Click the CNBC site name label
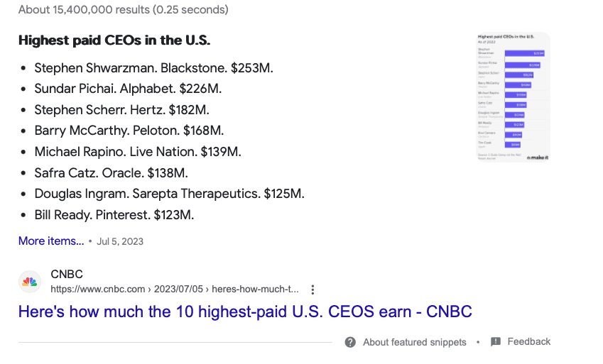 67,274
